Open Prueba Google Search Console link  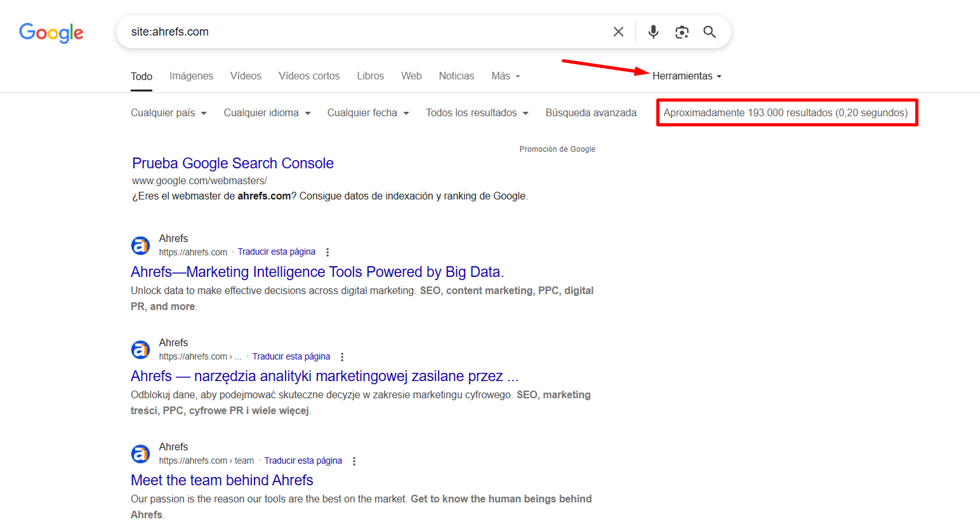coord(233,163)
